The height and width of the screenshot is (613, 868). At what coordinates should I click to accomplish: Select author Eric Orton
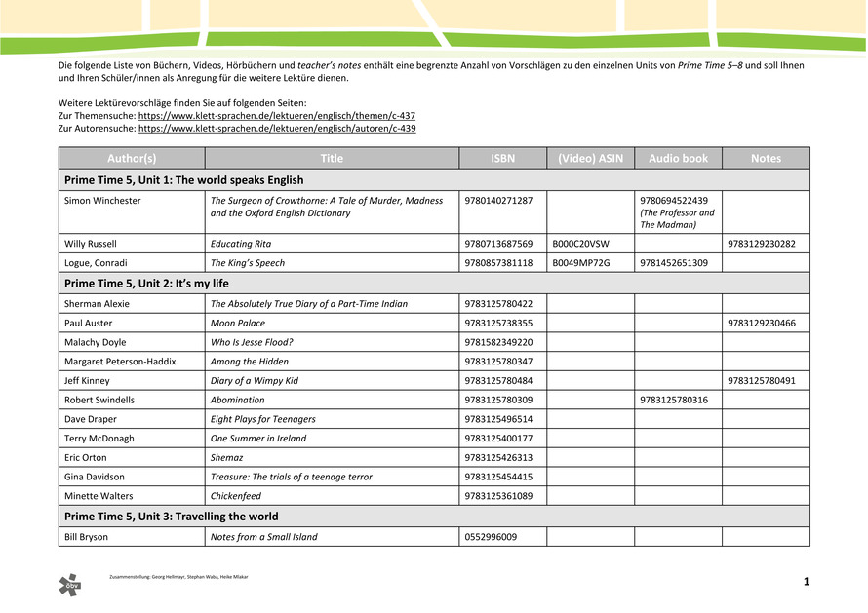click(x=85, y=457)
